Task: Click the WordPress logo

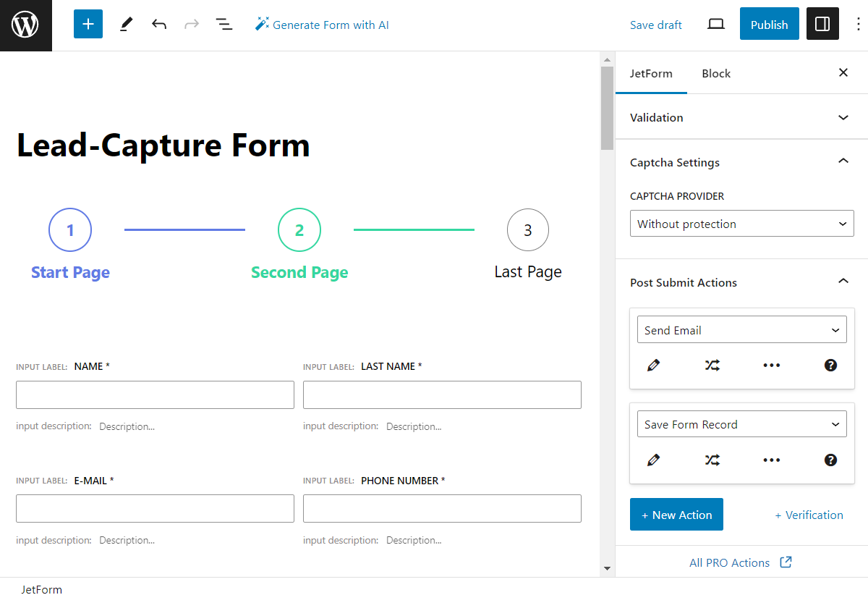Action: point(25,24)
